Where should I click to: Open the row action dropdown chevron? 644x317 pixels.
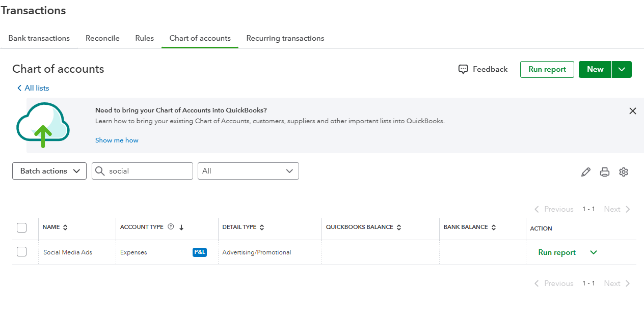pyautogui.click(x=594, y=252)
